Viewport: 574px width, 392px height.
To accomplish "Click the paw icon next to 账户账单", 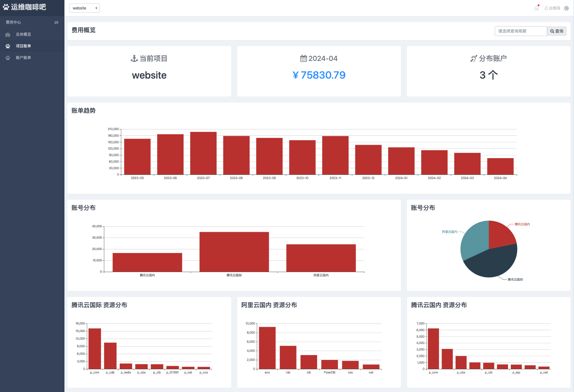I will coord(8,58).
